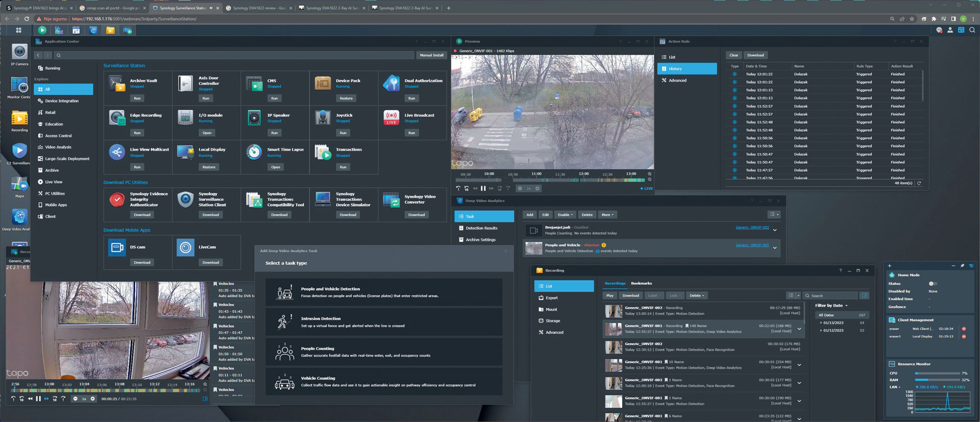Click the Live View Multicast app icon
This screenshot has height=422, width=980.
click(117, 152)
